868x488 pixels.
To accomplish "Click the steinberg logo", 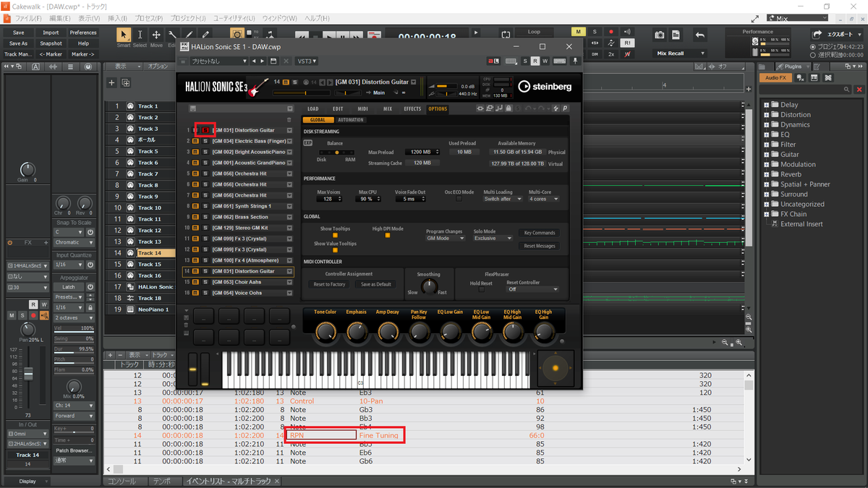I will 545,87.
